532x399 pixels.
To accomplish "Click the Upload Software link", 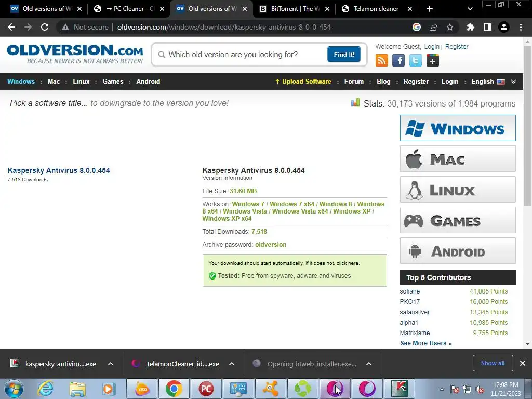I will click(x=303, y=82).
